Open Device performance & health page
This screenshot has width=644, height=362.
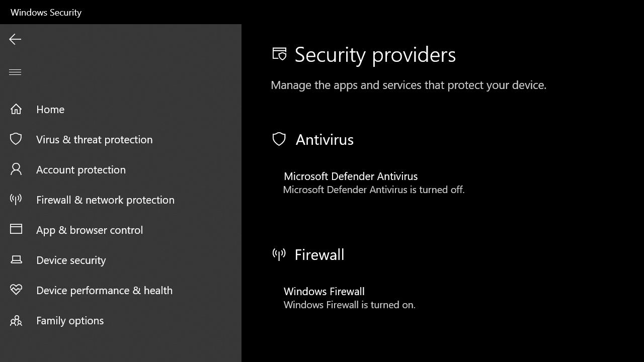point(104,290)
